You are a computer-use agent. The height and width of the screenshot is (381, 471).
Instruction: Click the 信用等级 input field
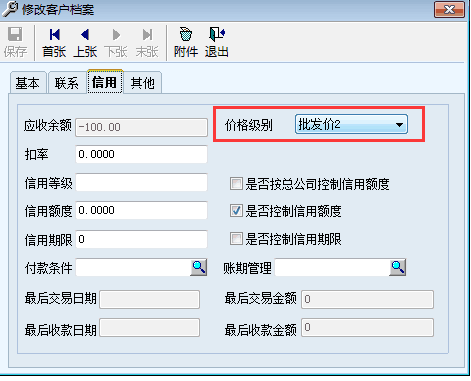click(141, 182)
